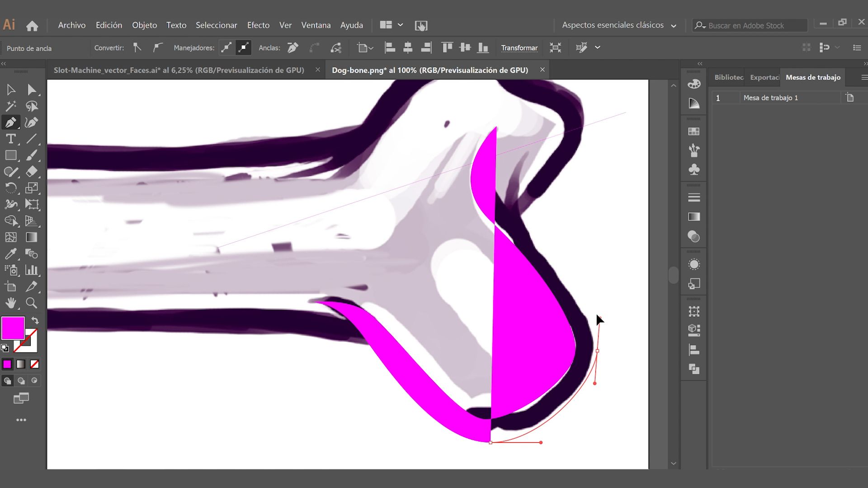Open the Objeto menu

pos(145,25)
